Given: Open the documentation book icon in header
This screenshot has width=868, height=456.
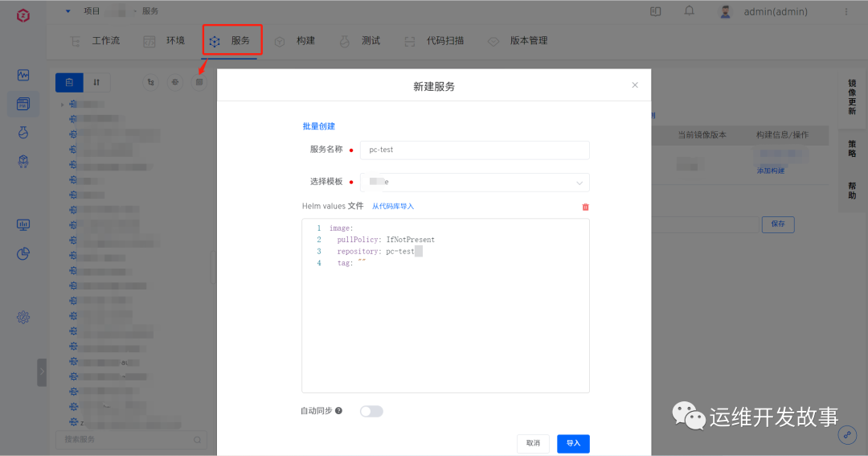Looking at the screenshot, I should [x=656, y=11].
